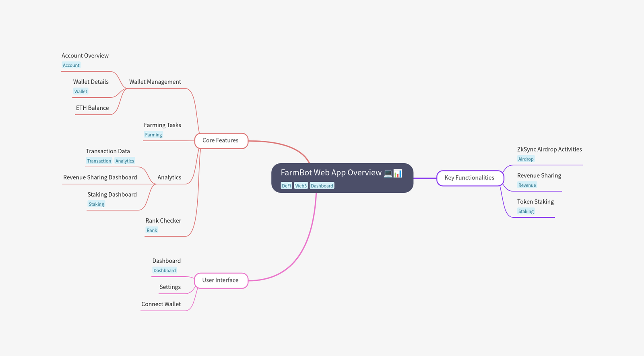Select the Core Features node
This screenshot has height=356, width=644.
click(x=221, y=140)
